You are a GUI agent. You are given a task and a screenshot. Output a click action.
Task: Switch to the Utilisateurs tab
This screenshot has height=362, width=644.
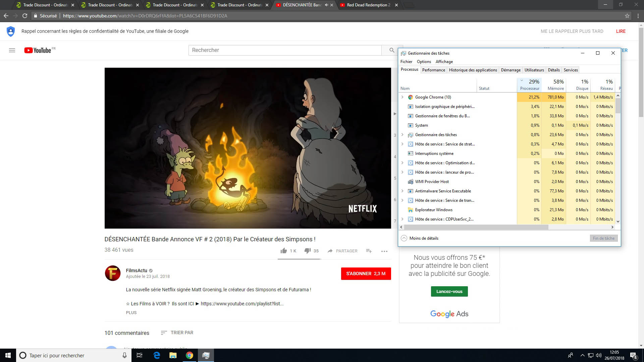tap(534, 70)
